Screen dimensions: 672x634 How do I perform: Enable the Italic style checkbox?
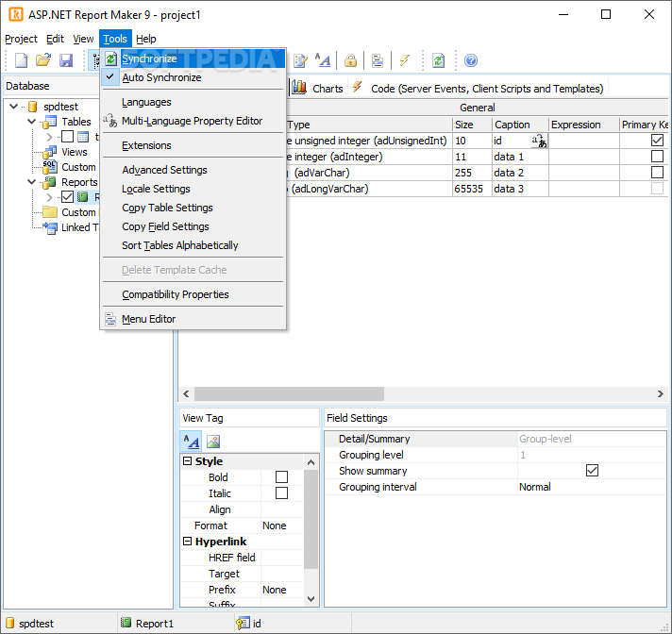[x=281, y=493]
